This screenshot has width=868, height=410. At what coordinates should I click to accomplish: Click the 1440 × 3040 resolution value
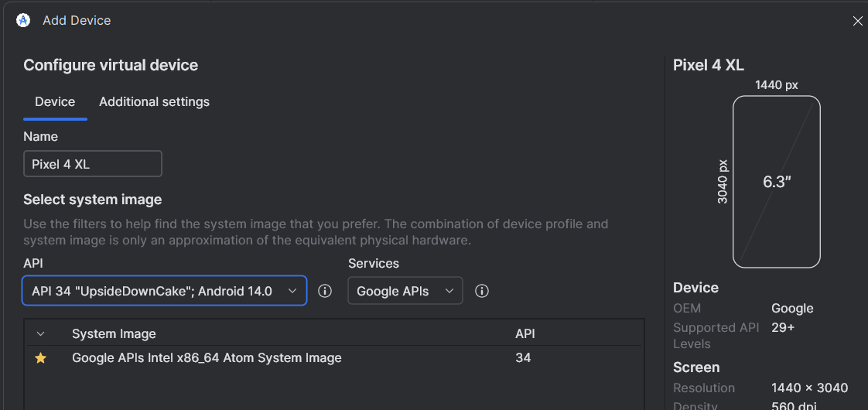click(x=809, y=388)
